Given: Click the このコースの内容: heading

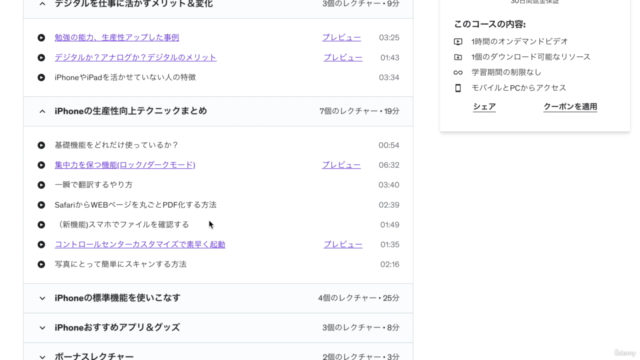Looking at the screenshot, I should coord(490,24).
